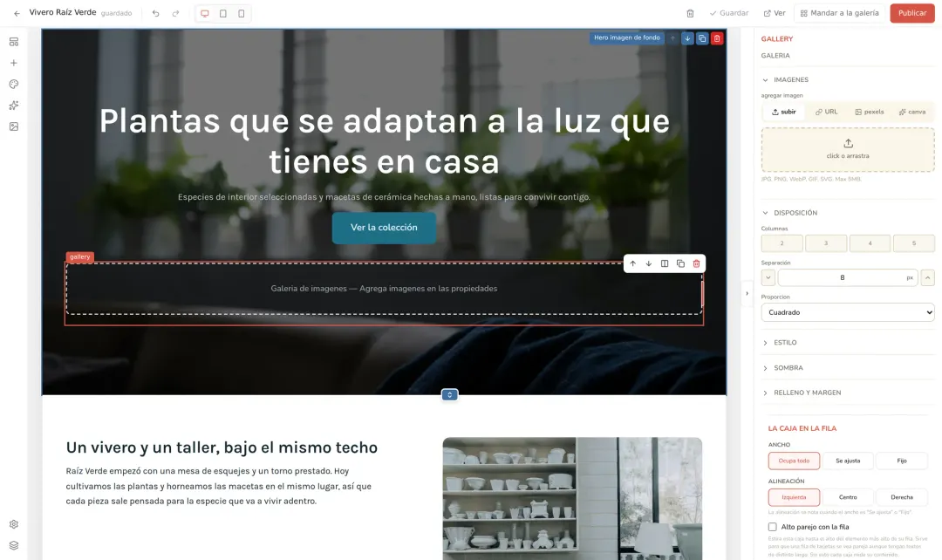Image resolution: width=942 pixels, height=560 pixels.
Task: Duplicate the gallery element
Action: click(x=680, y=263)
